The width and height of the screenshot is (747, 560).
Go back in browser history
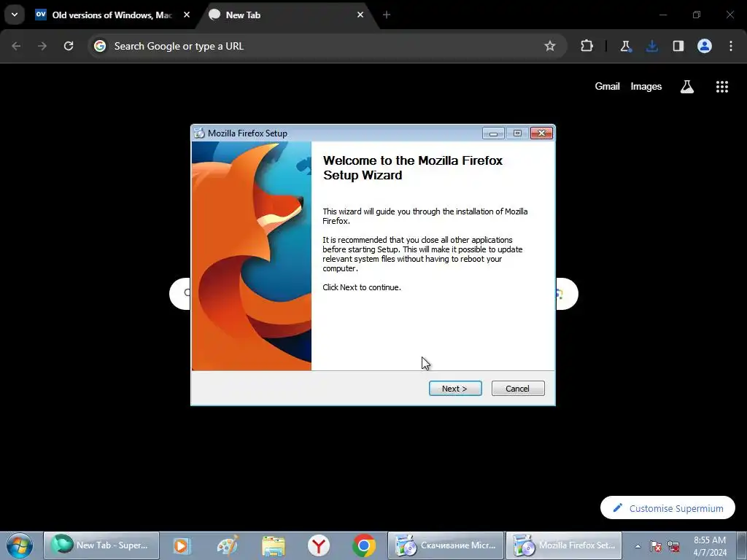tap(16, 46)
